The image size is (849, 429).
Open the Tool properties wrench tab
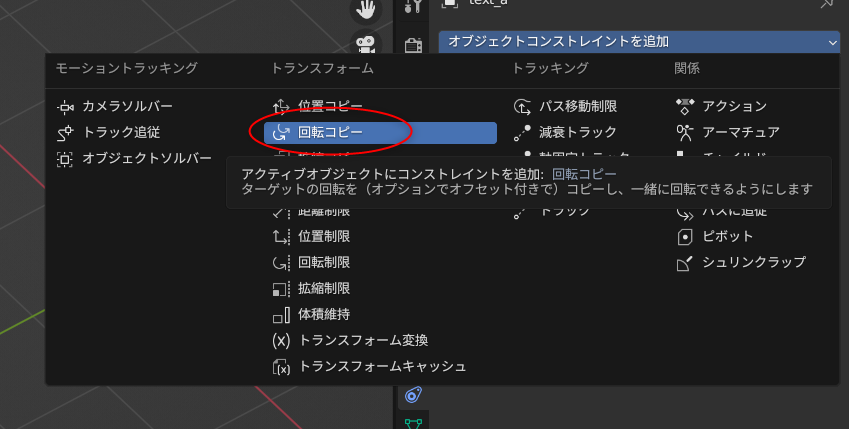click(412, 8)
